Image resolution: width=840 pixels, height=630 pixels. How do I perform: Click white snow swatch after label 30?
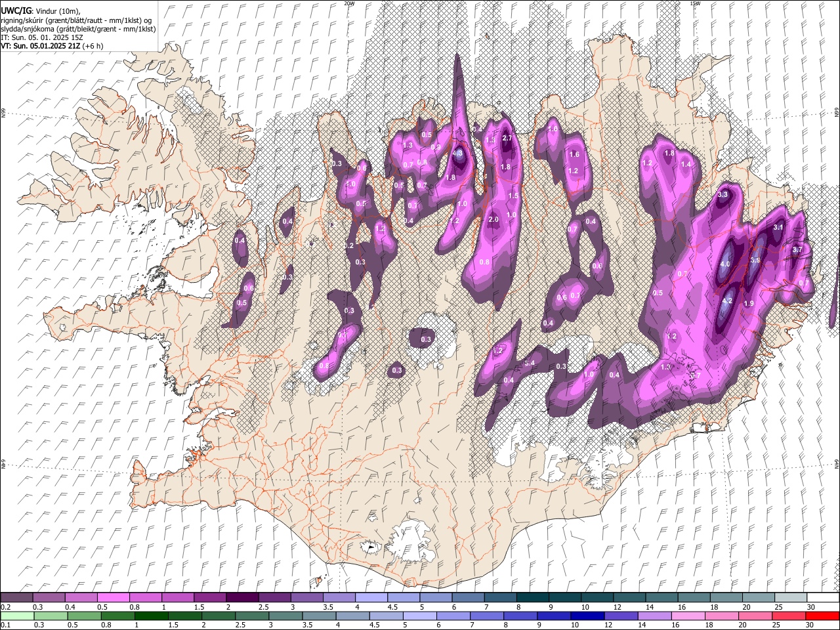(x=822, y=597)
